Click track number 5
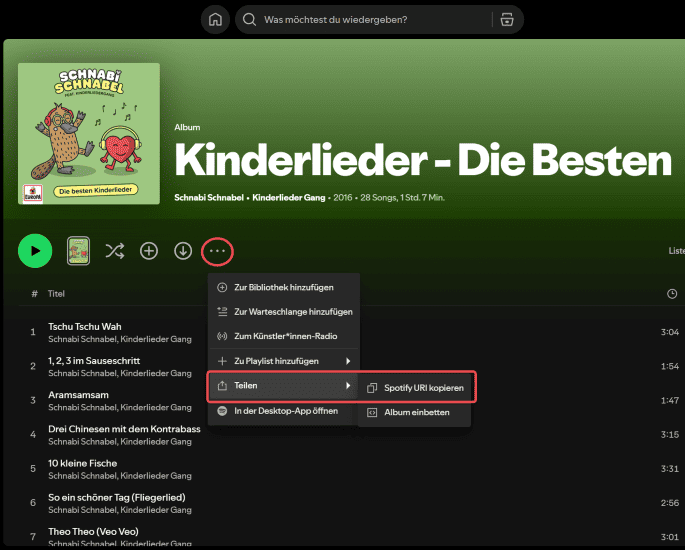The width and height of the screenshot is (685, 550). pyautogui.click(x=33, y=469)
